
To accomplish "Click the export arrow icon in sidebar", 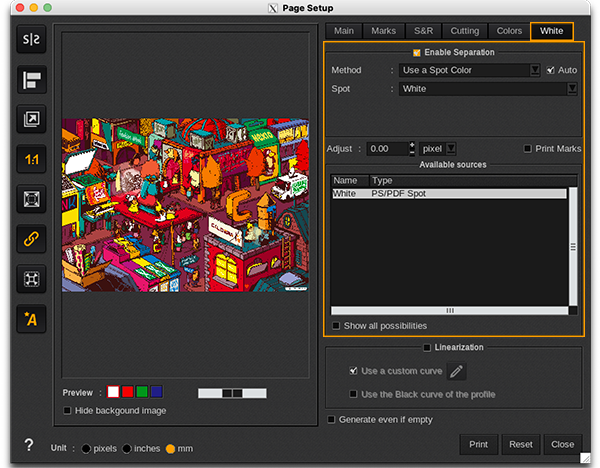I will 31,119.
